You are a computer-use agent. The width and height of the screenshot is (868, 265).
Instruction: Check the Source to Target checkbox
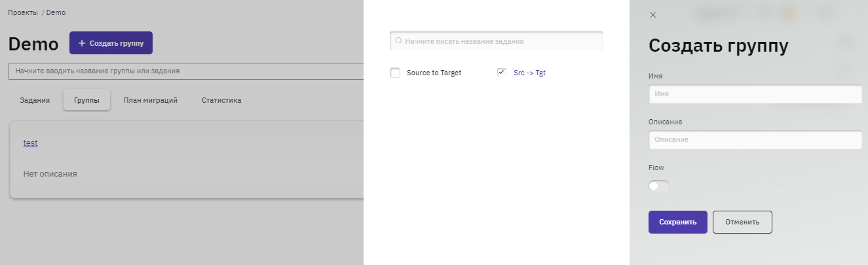pyautogui.click(x=395, y=73)
